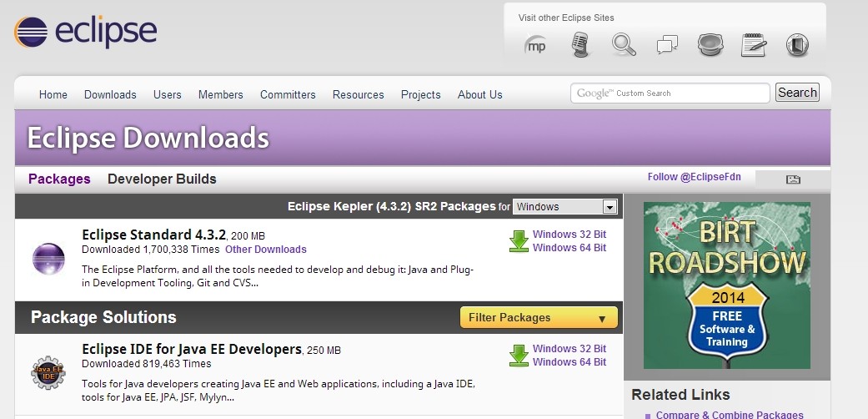Click the Search button
This screenshot has height=419, width=868.
(797, 93)
